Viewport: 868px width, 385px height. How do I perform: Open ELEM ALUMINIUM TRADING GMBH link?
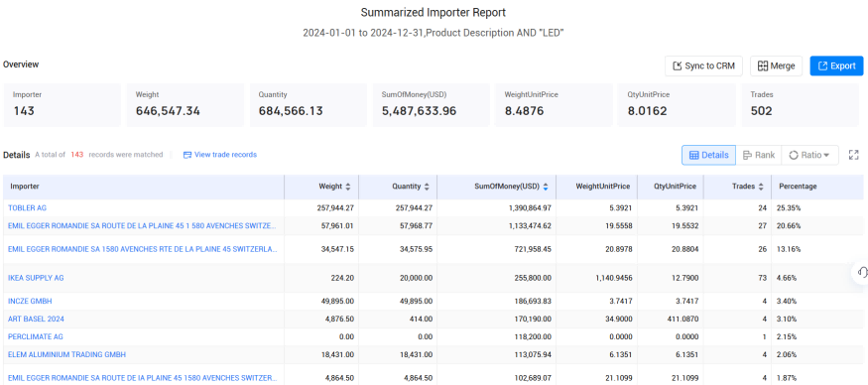67,354
